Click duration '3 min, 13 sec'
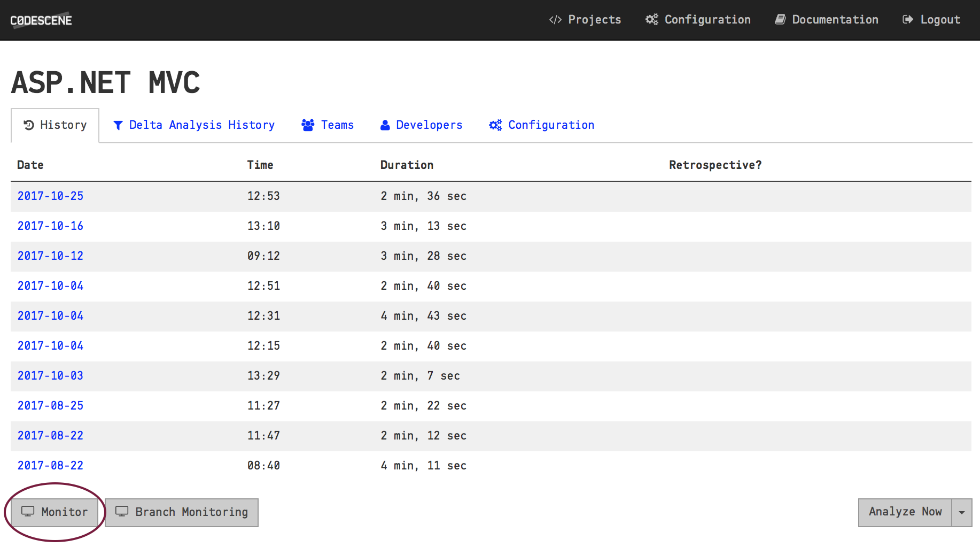 tap(423, 226)
